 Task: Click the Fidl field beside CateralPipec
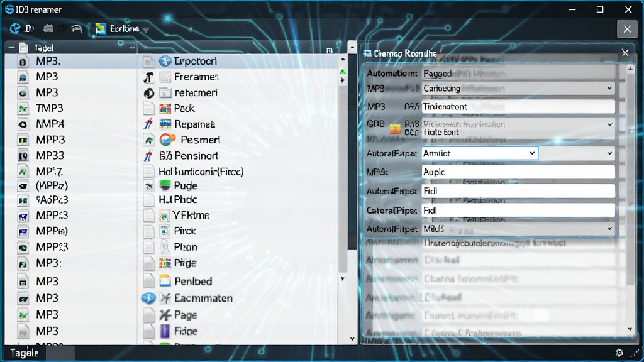click(518, 210)
